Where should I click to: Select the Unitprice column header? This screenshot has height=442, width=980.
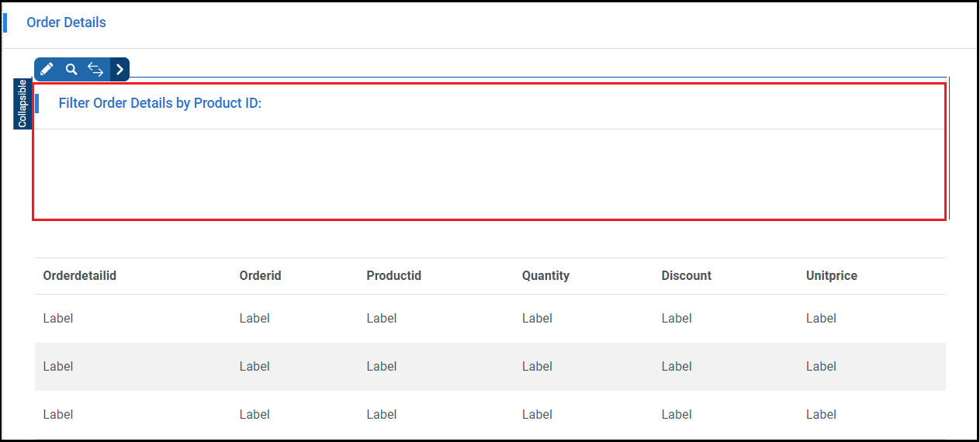pyautogui.click(x=831, y=275)
